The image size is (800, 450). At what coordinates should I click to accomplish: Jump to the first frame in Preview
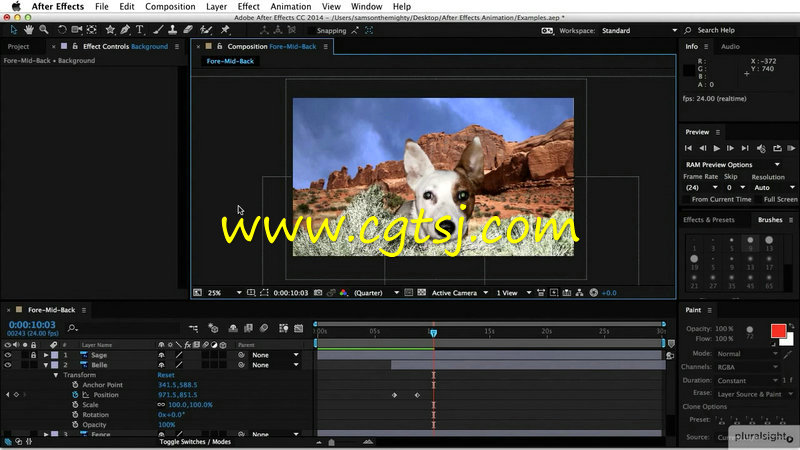pyautogui.click(x=688, y=148)
